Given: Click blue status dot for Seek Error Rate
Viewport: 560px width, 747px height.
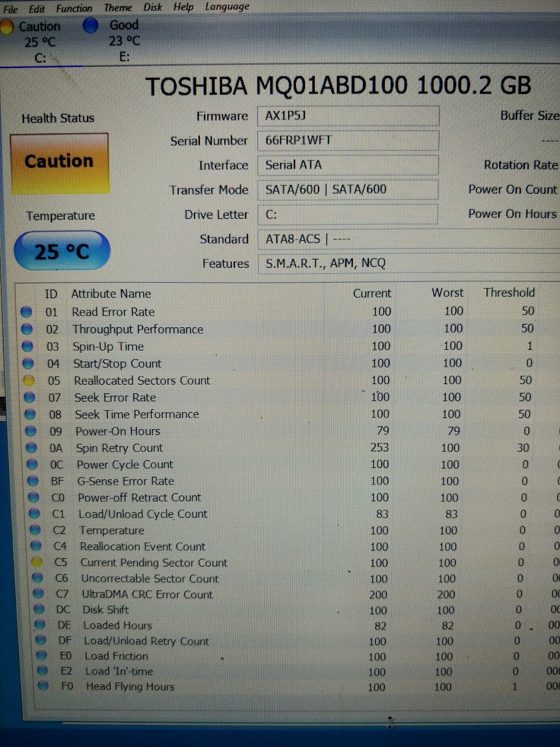Looking at the screenshot, I should click(30, 397).
